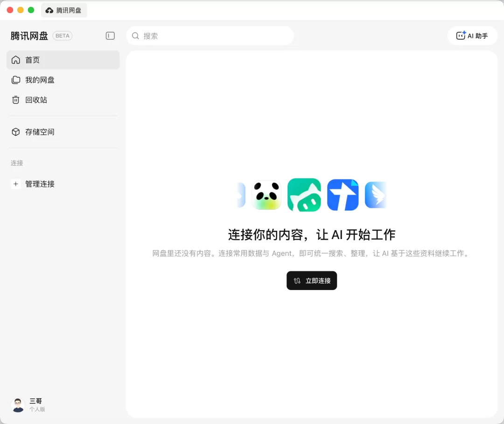Screen dimensions: 504x424
Task: Click the sparkle AI assistant icon
Action: (461, 35)
